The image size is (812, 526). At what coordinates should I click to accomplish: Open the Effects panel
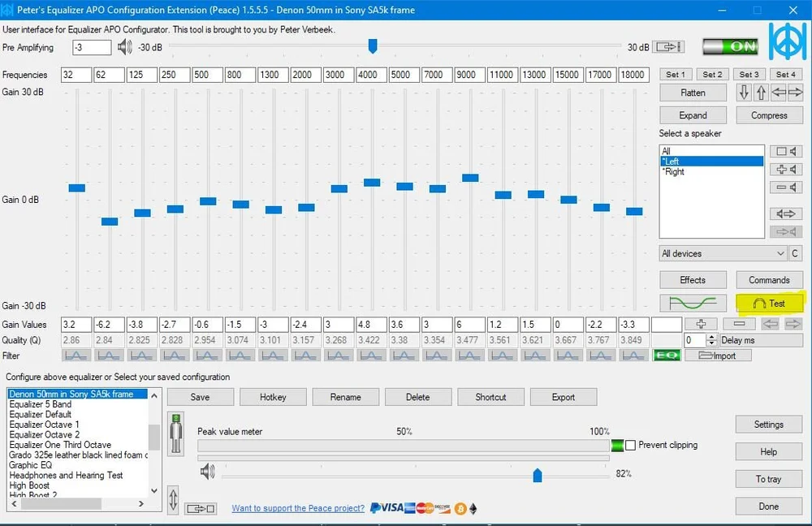pyautogui.click(x=693, y=279)
